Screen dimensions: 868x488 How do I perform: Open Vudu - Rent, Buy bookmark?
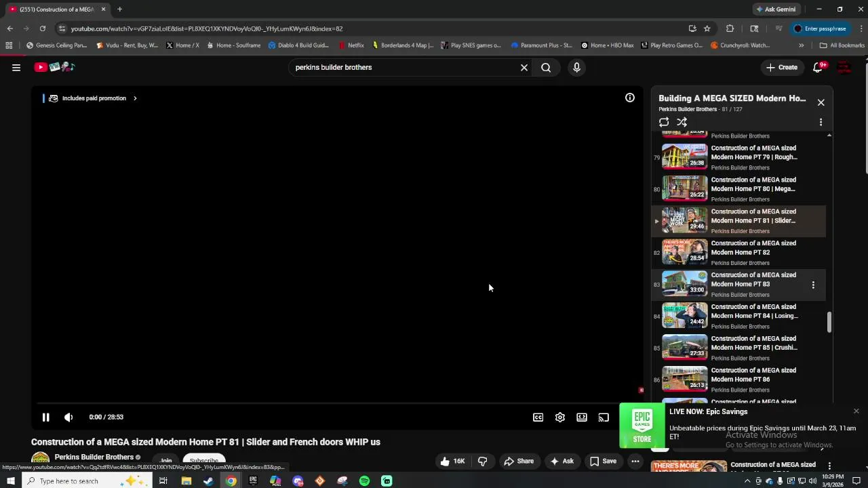pos(127,45)
